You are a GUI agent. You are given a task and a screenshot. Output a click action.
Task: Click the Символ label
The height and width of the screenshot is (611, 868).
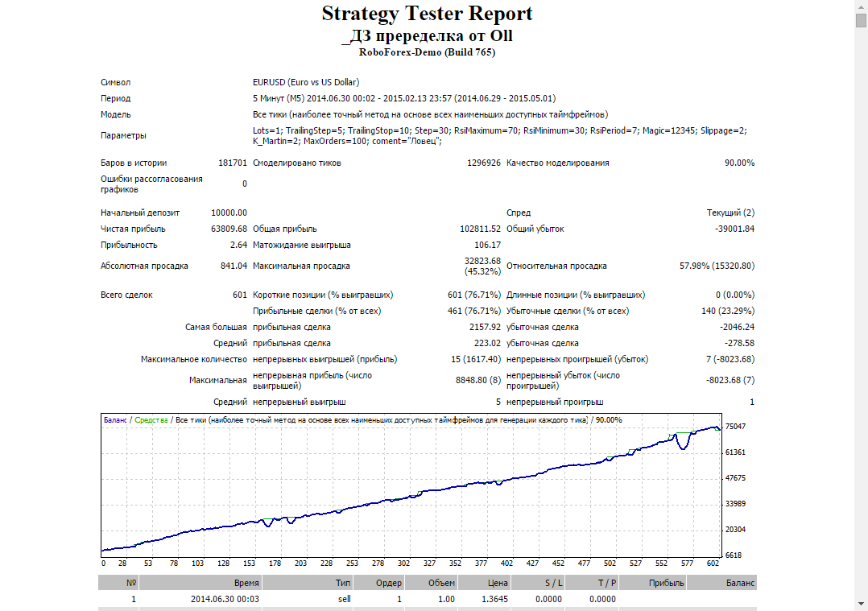[116, 82]
